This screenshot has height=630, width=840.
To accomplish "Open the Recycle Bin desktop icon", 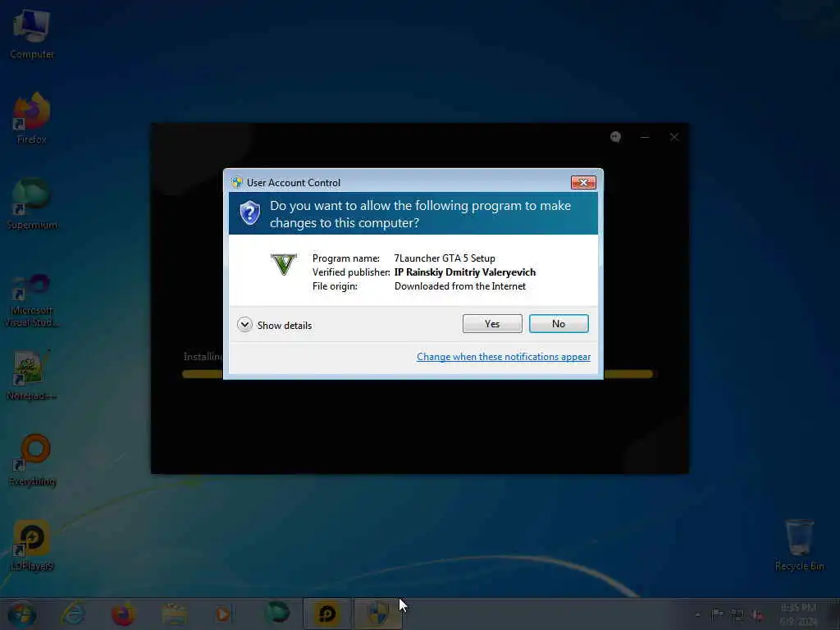I will point(799,545).
